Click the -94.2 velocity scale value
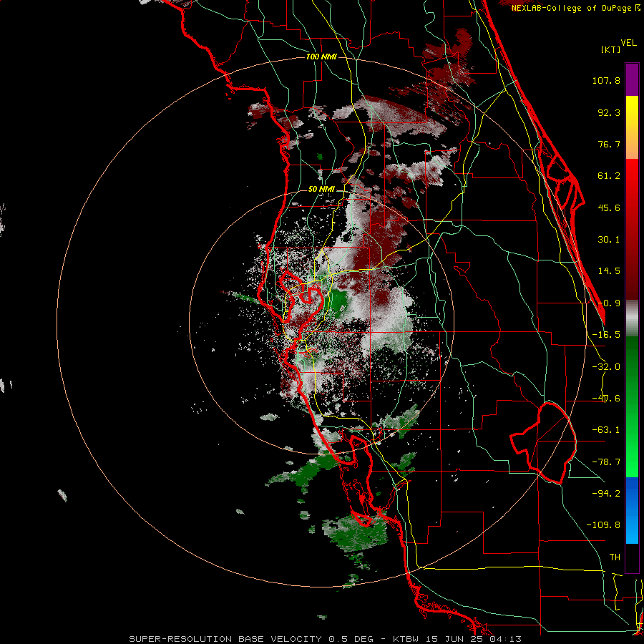The height and width of the screenshot is (644, 644). tap(606, 493)
